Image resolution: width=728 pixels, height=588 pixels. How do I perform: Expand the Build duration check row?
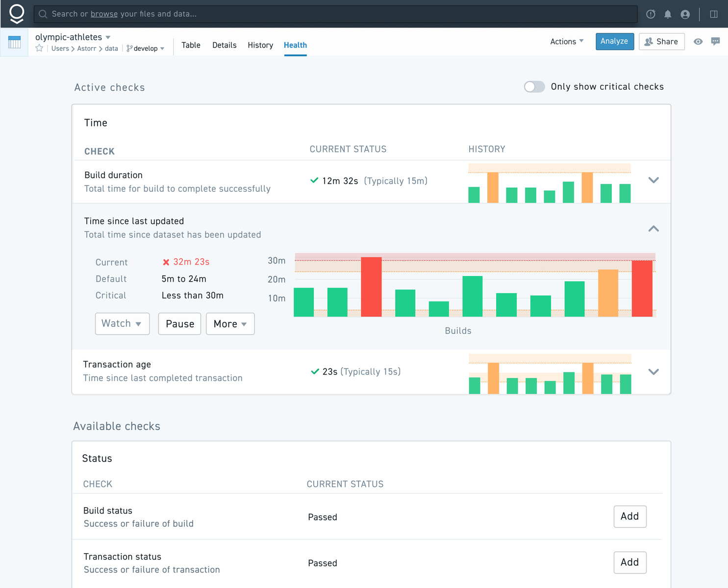[x=653, y=180]
